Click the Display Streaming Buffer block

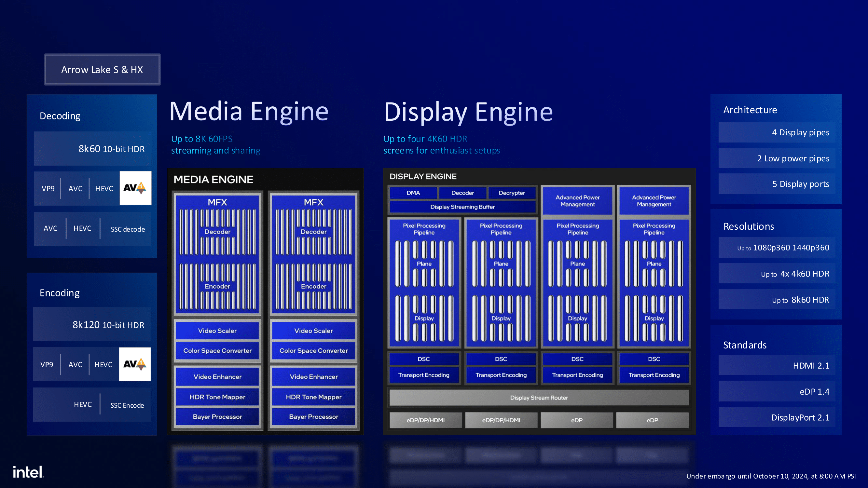click(462, 207)
